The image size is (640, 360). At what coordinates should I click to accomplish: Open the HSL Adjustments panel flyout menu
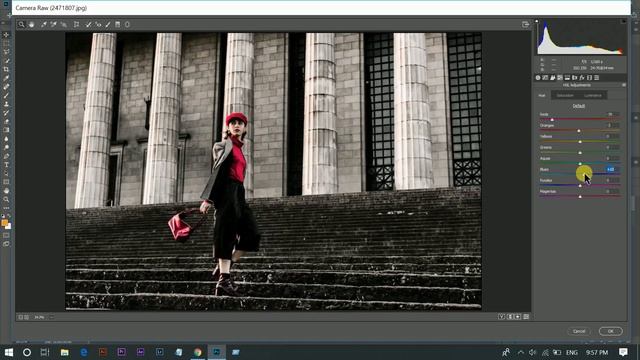624,85
